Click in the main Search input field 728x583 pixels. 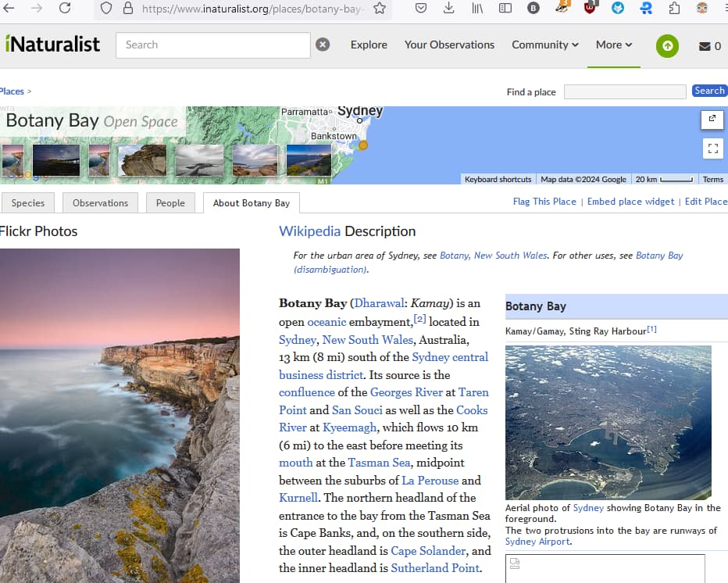tap(213, 45)
